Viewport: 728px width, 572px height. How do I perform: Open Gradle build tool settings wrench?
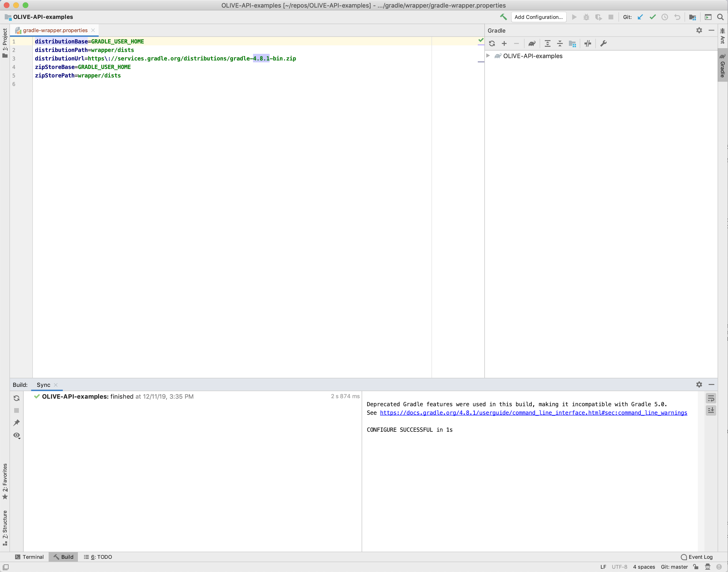point(604,43)
